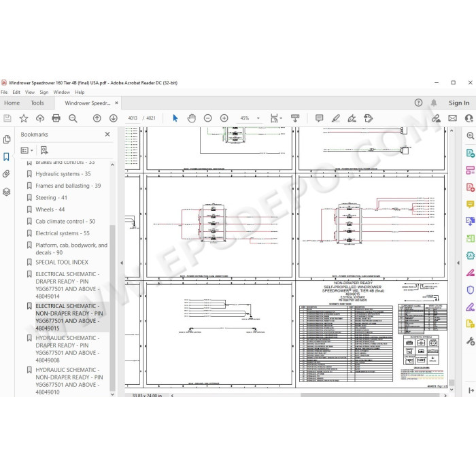The width and height of the screenshot is (476, 476).
Task: Click the page number input field
Action: coord(133,118)
